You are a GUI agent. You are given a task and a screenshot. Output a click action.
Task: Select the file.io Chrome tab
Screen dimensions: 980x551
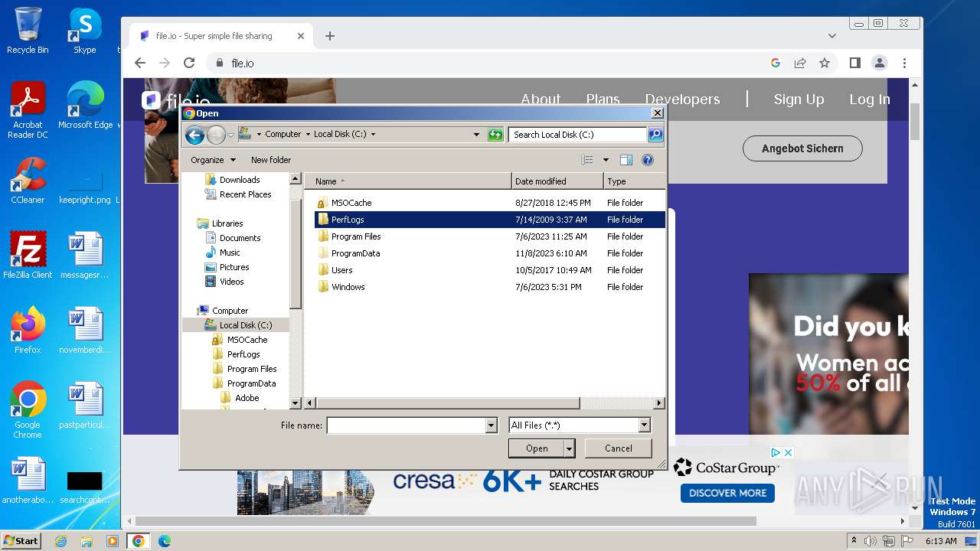[221, 36]
